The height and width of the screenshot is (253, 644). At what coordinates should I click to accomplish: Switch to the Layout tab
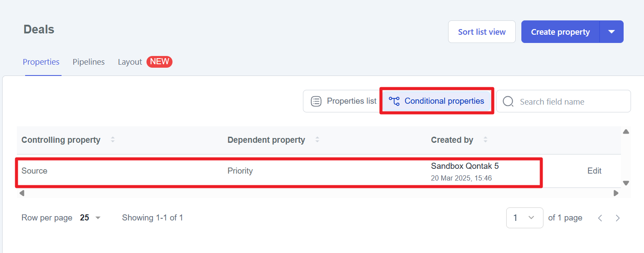pyautogui.click(x=130, y=62)
